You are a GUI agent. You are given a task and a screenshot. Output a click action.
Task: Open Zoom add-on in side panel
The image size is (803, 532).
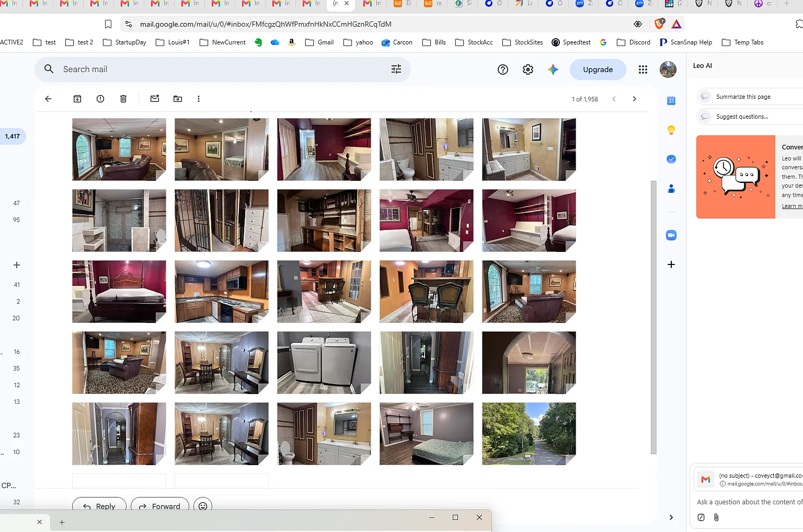click(671, 235)
